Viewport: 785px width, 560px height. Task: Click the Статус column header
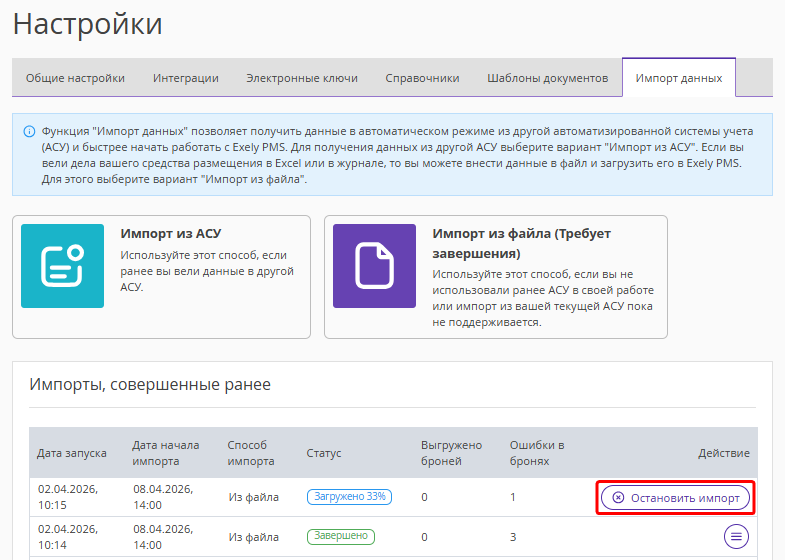[324, 453]
